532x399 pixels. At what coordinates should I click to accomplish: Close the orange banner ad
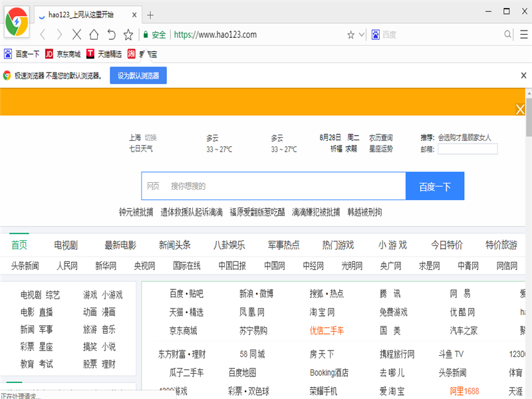(520, 109)
